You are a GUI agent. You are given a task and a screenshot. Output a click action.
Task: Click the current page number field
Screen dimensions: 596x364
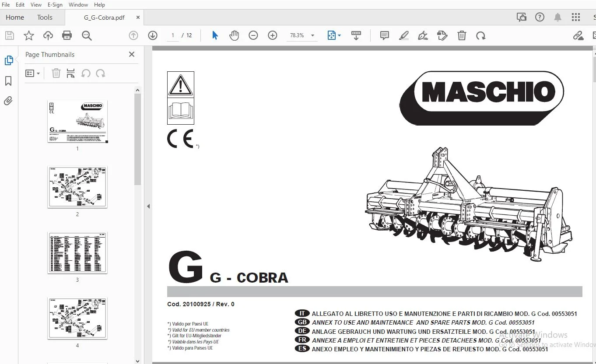coord(173,35)
